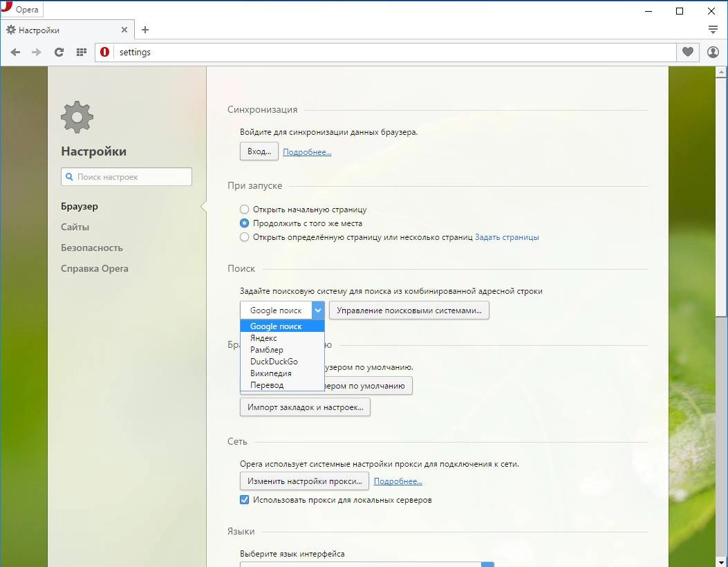
Task: Click the address bar showing 'settings'
Action: coord(385,52)
